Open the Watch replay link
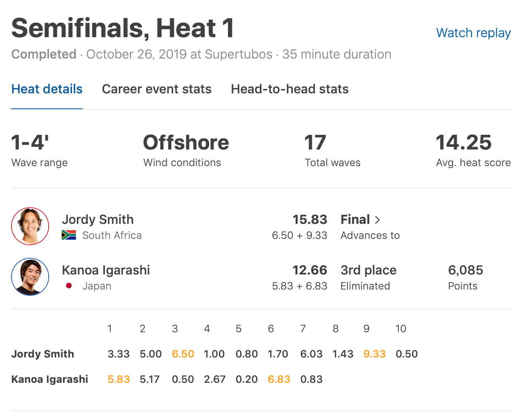The height and width of the screenshot is (420, 520). click(x=473, y=33)
